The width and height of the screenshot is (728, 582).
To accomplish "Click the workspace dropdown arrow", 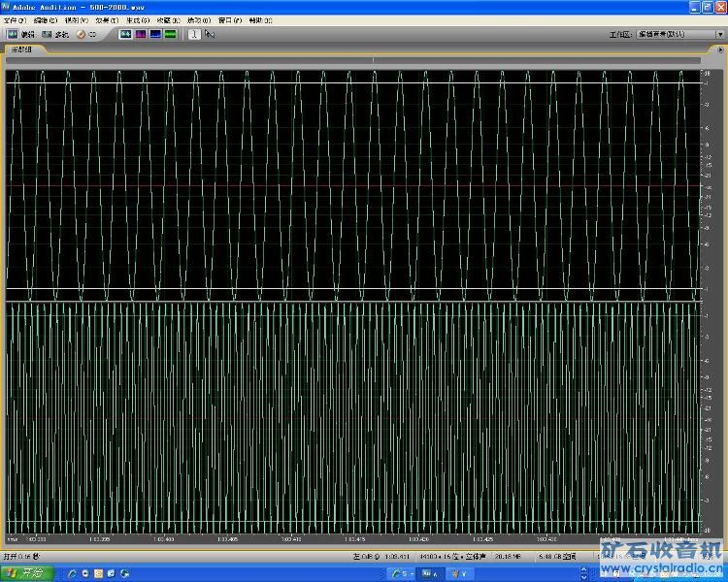I will pos(719,34).
